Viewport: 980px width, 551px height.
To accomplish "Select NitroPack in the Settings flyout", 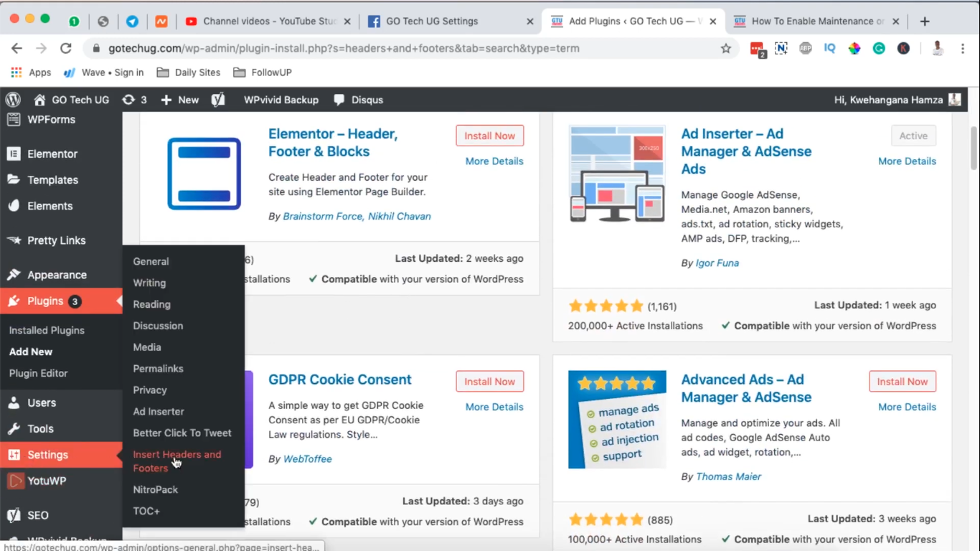I will point(156,489).
